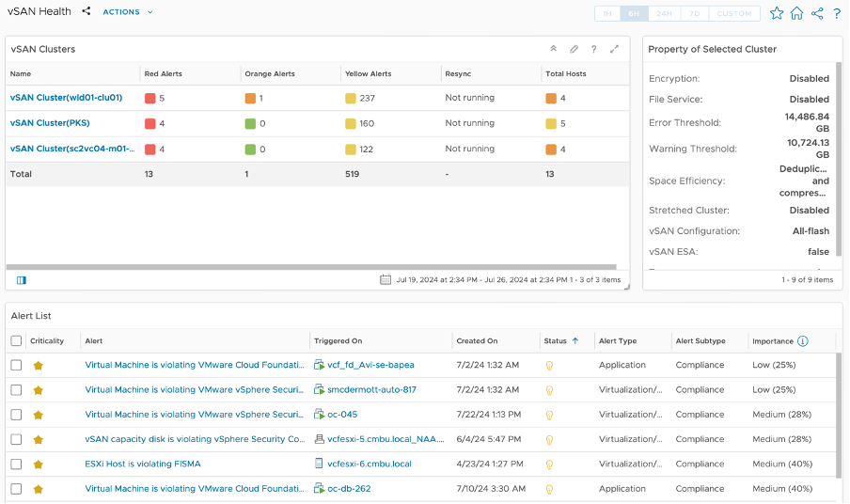Click the horizontal scrollbar under cluster table

point(310,267)
